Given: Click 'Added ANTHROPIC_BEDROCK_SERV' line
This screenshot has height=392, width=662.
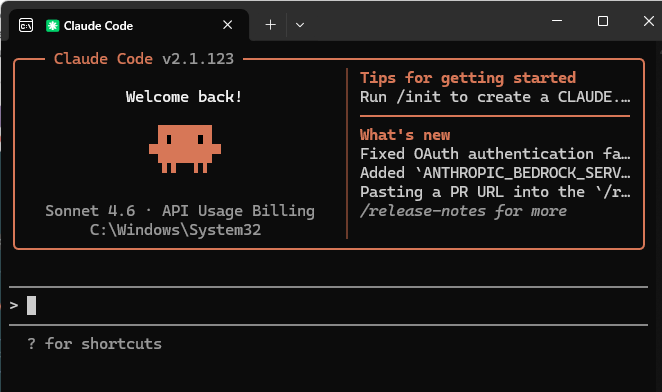Looking at the screenshot, I should coord(495,173).
